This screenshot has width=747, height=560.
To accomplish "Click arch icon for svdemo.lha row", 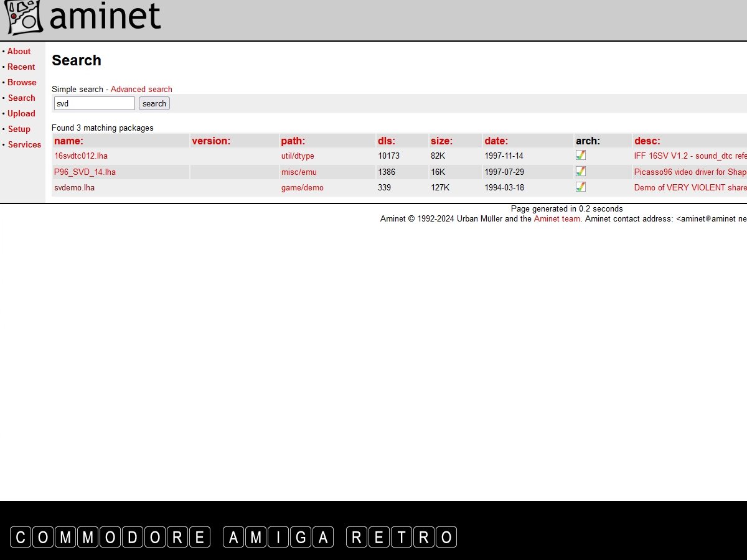I will (x=581, y=187).
